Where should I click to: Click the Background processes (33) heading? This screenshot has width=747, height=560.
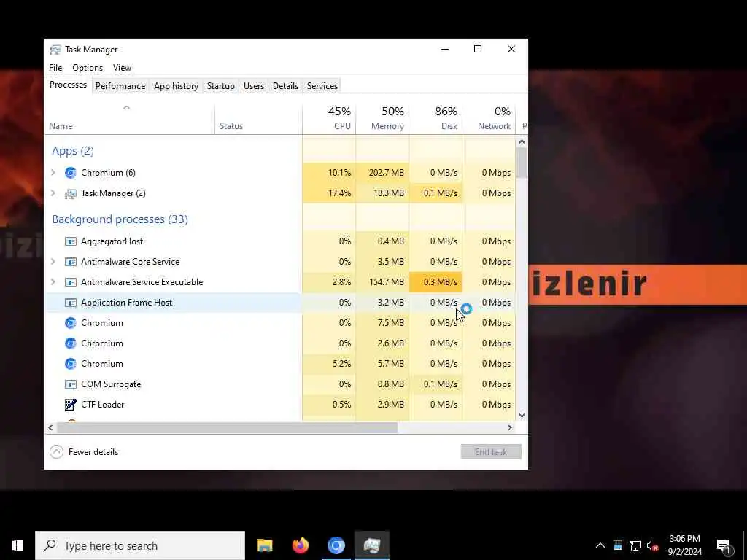tap(120, 219)
